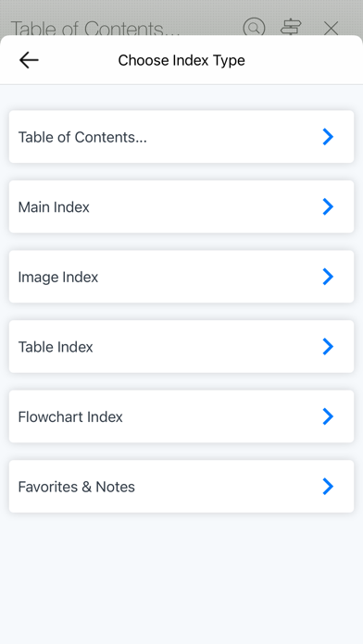Image resolution: width=363 pixels, height=644 pixels.
Task: Close the background view with X icon
Action: (x=331, y=28)
